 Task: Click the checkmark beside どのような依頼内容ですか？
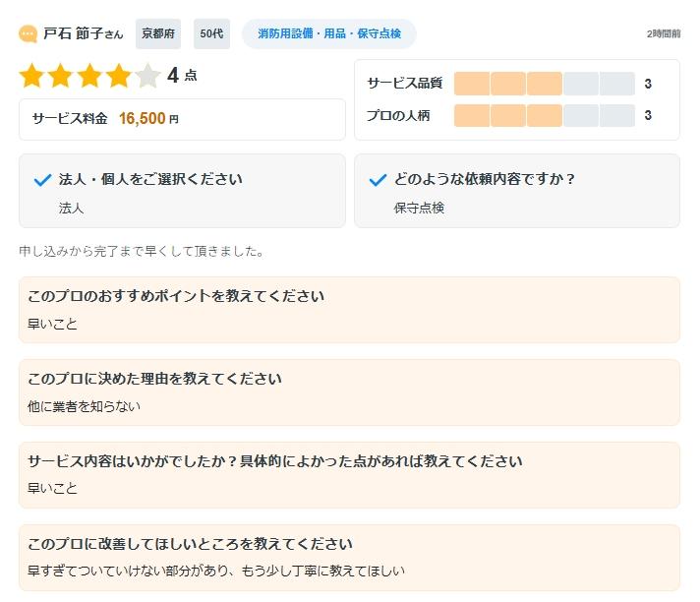pyautogui.click(x=377, y=180)
